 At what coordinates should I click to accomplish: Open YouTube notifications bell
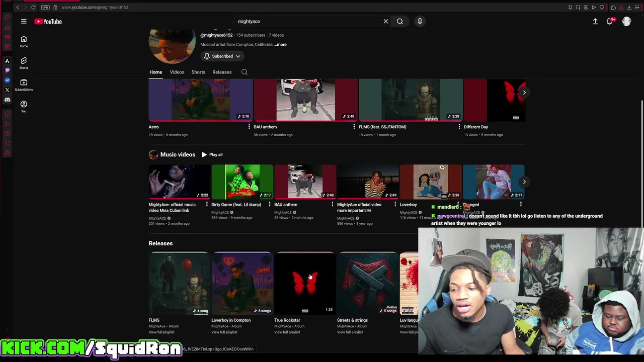click(x=610, y=22)
